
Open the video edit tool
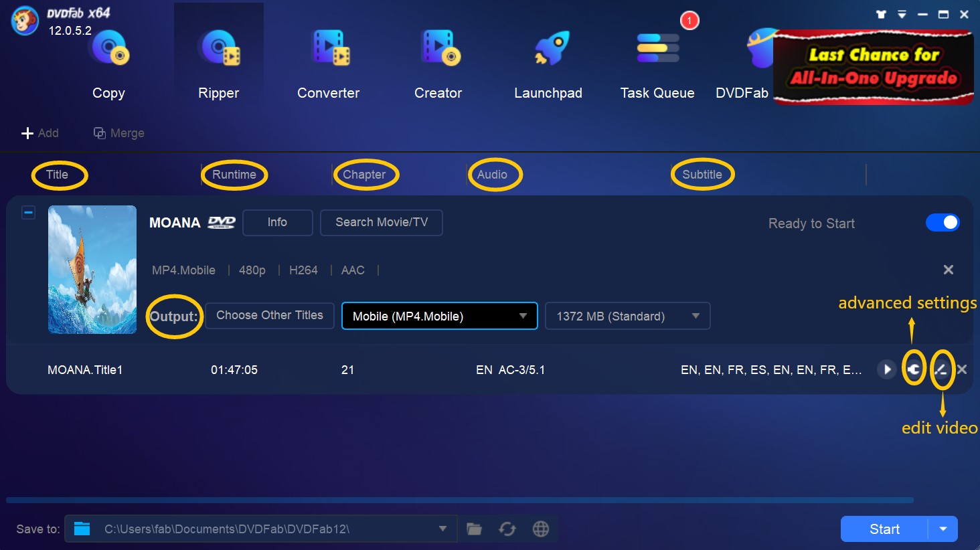coord(941,369)
